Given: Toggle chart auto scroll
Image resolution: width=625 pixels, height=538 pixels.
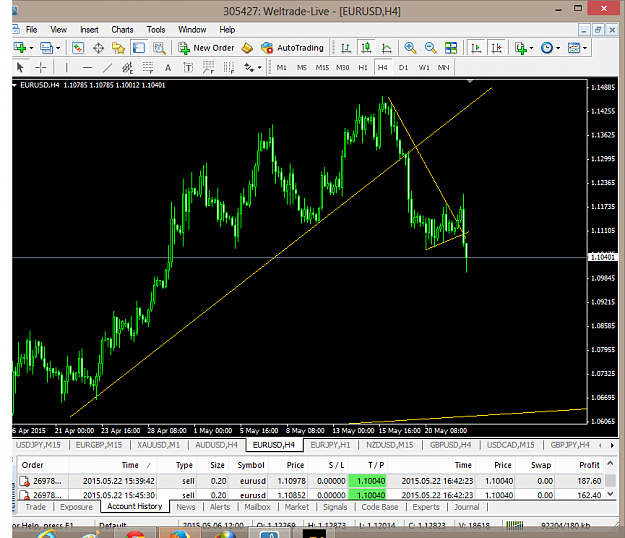Looking at the screenshot, I should pyautogui.click(x=476, y=48).
